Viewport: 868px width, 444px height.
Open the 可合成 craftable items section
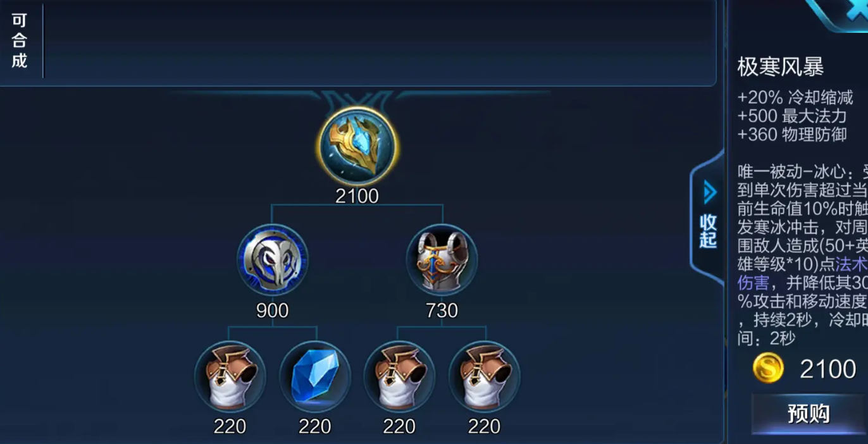[x=20, y=41]
